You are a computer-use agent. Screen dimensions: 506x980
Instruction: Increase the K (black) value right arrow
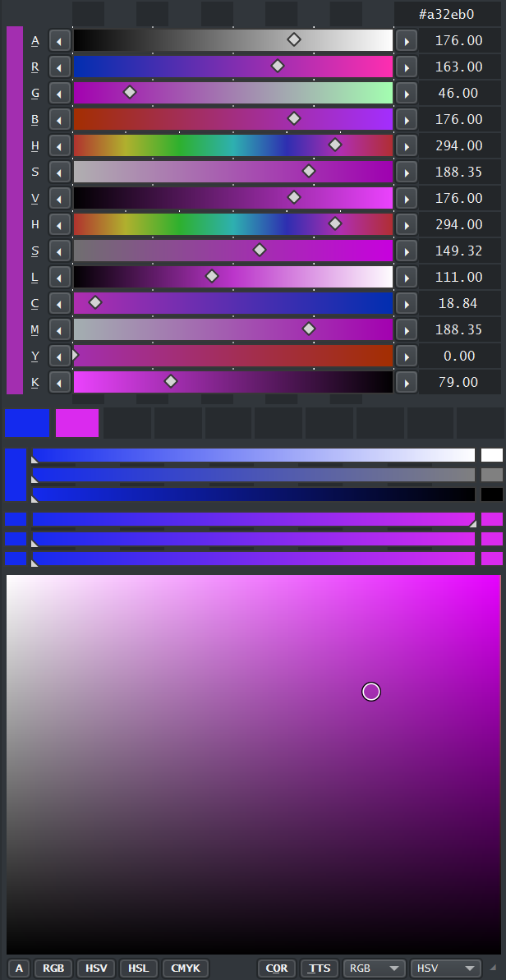click(x=407, y=382)
